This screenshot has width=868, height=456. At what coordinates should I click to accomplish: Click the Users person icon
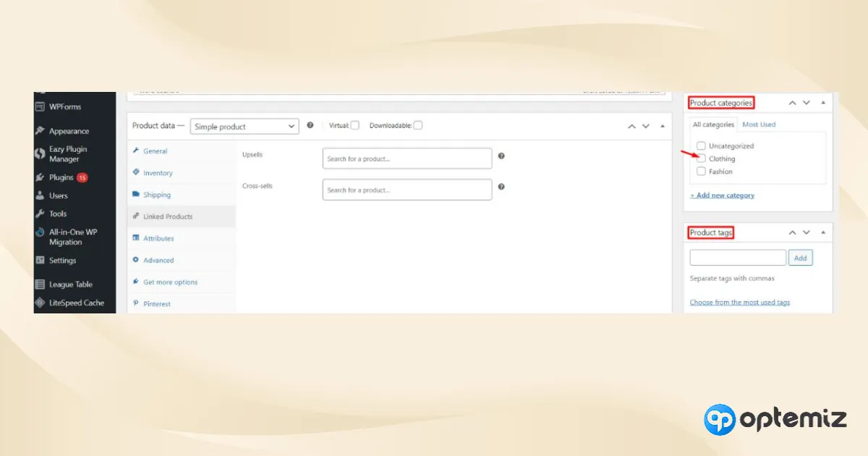[x=41, y=195]
